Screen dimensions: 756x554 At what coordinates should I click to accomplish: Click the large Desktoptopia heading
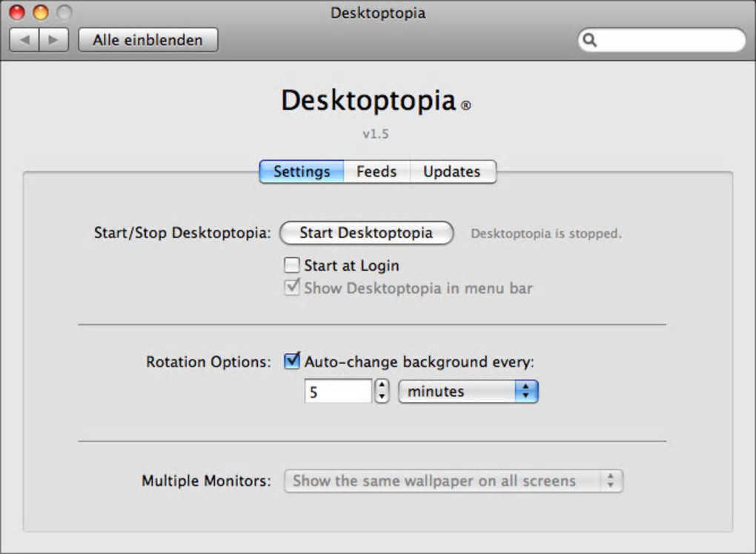369,100
